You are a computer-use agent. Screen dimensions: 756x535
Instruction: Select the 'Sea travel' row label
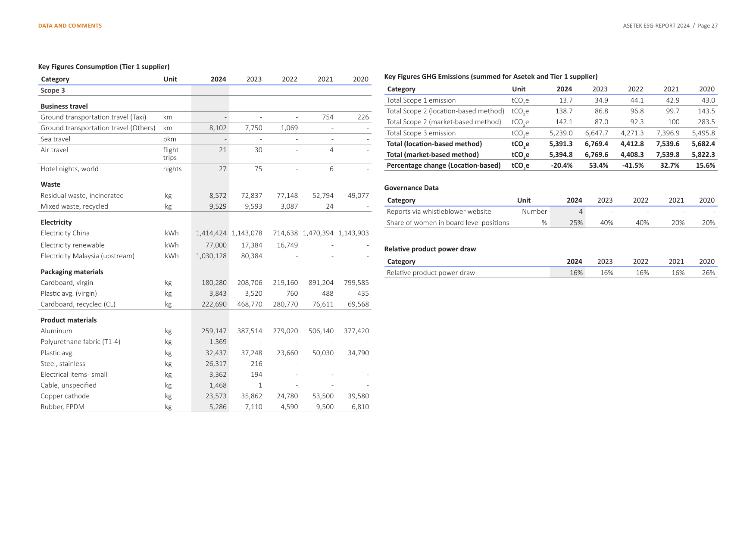55,139
